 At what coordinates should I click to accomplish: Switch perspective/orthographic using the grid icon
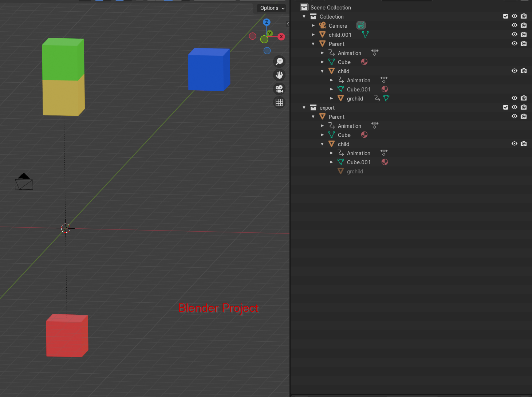pos(279,102)
